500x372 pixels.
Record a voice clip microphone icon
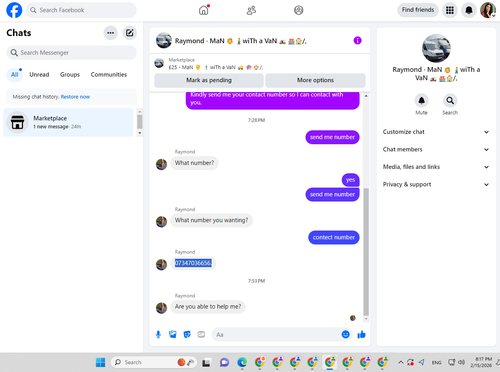[x=158, y=334]
